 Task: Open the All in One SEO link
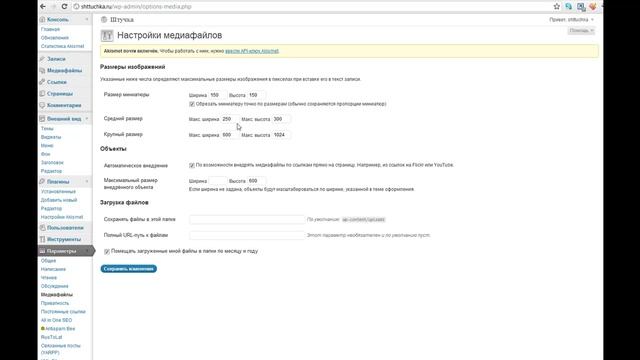tap(56, 320)
